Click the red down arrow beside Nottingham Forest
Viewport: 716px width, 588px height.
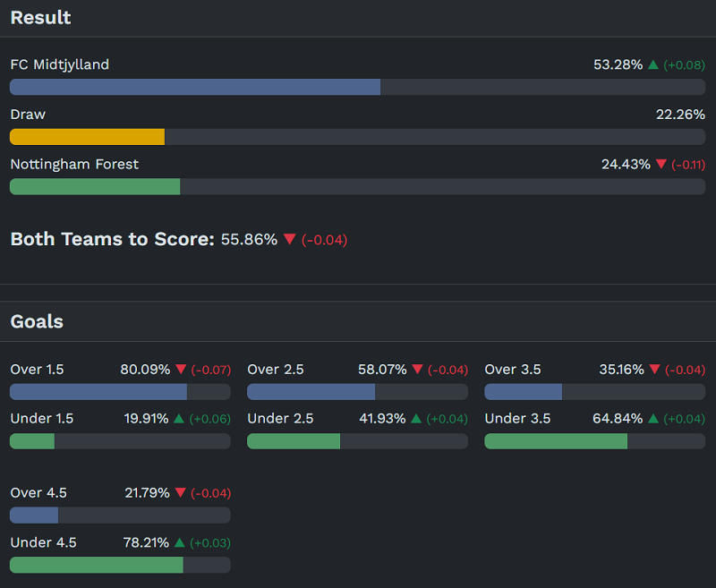point(661,164)
